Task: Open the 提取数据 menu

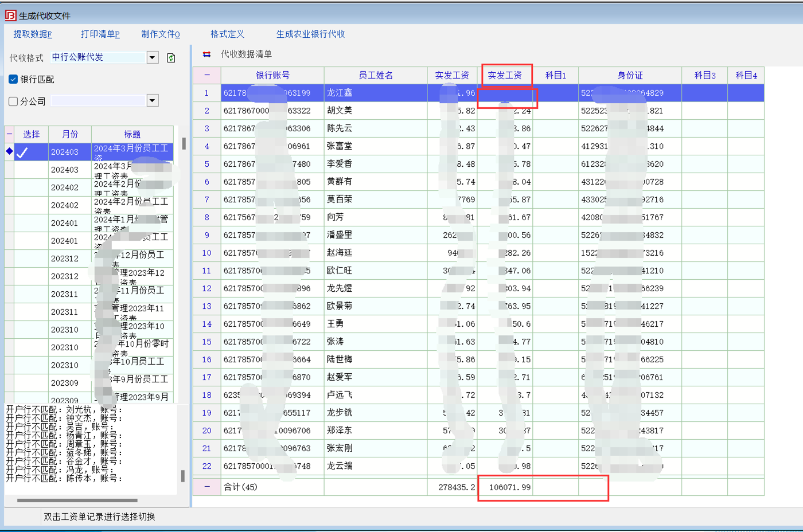Action: [x=33, y=34]
